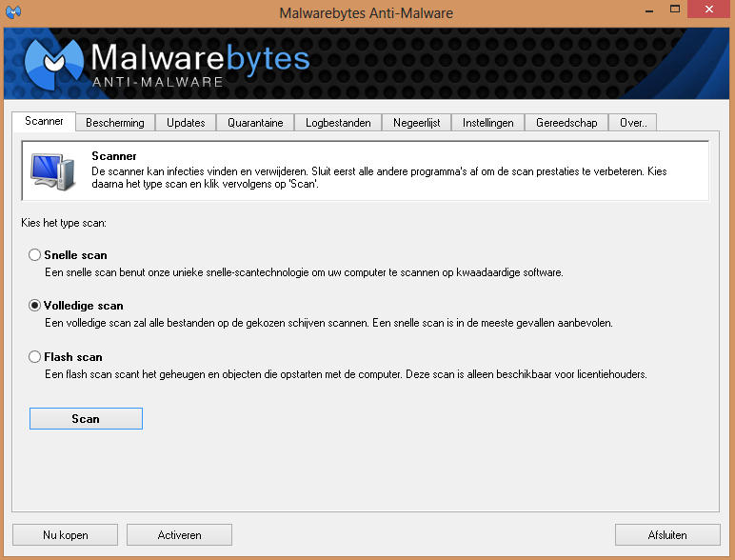Click the Snelle scan description text
This screenshot has width=735, height=560.
pos(304,272)
